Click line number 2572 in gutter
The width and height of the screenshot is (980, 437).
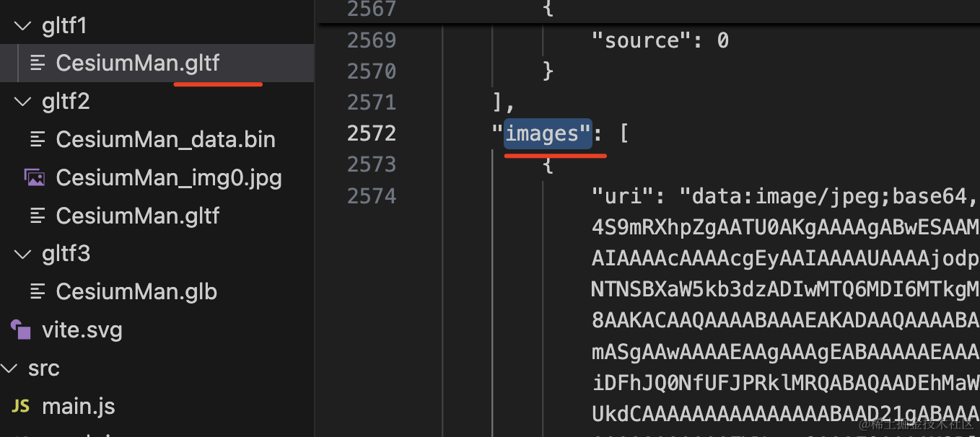(x=372, y=133)
